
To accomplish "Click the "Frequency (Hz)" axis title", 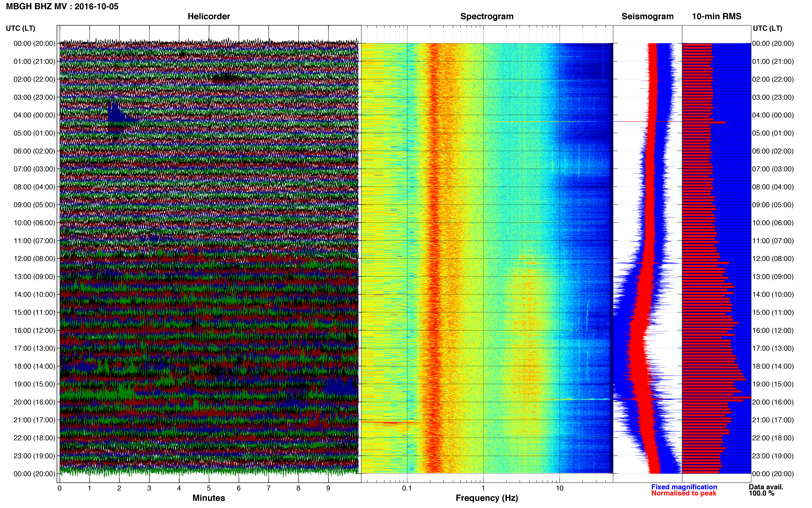I will [487, 498].
